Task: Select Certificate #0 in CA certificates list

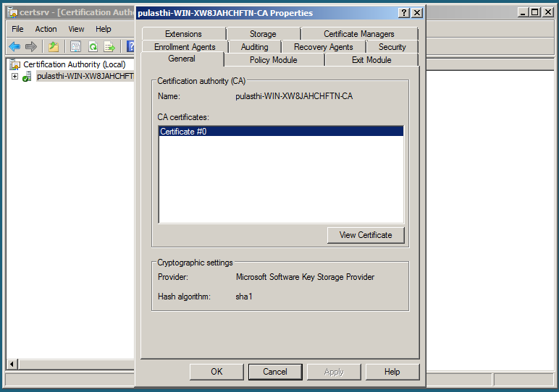Action: pos(281,132)
